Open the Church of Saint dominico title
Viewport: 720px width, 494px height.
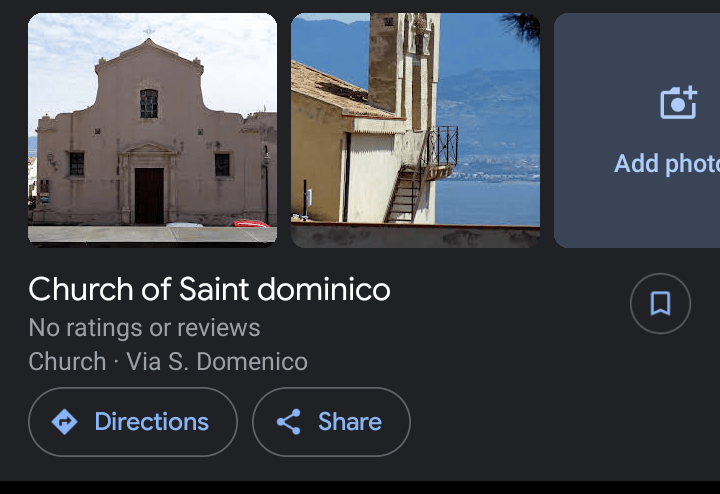pyautogui.click(x=209, y=289)
